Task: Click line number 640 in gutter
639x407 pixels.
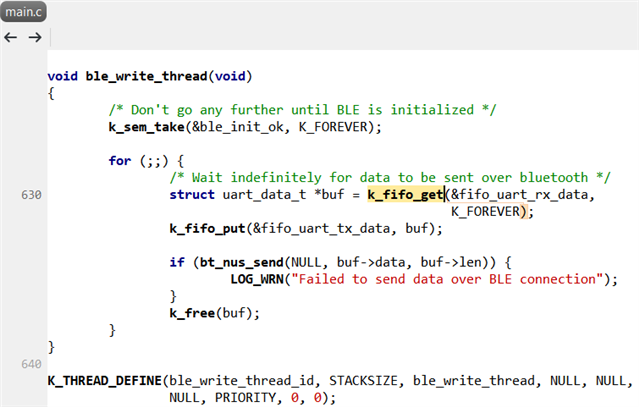Action: 31,364
